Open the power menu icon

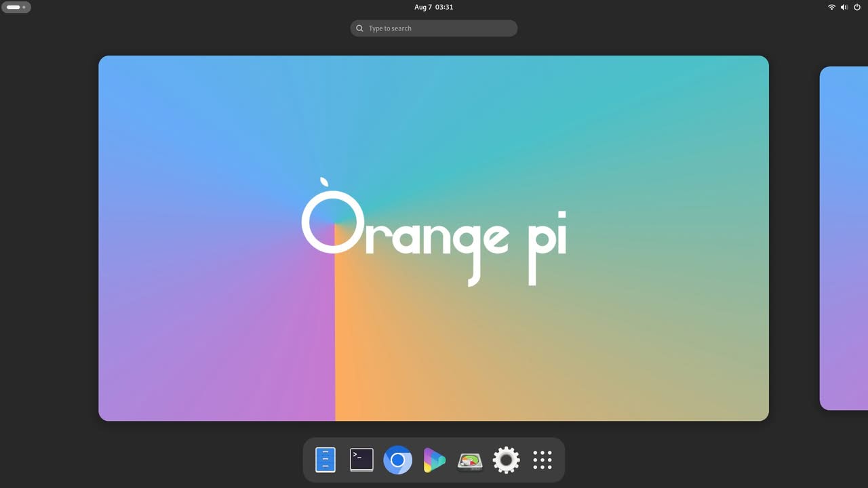click(x=857, y=7)
